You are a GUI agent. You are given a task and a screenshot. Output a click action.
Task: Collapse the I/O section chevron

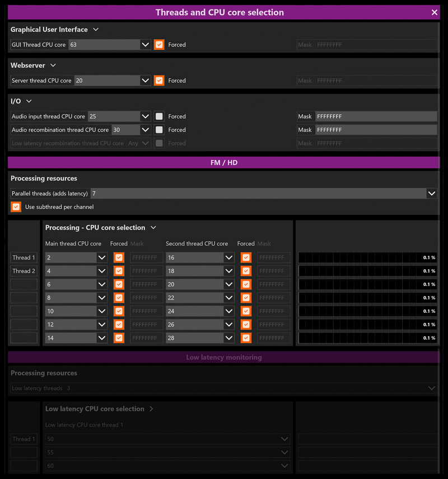29,101
